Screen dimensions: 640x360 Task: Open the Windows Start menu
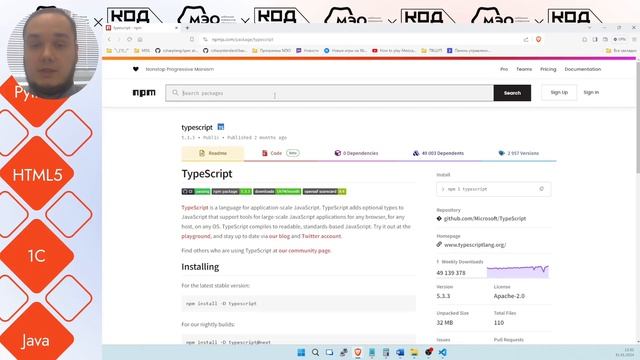coord(301,352)
